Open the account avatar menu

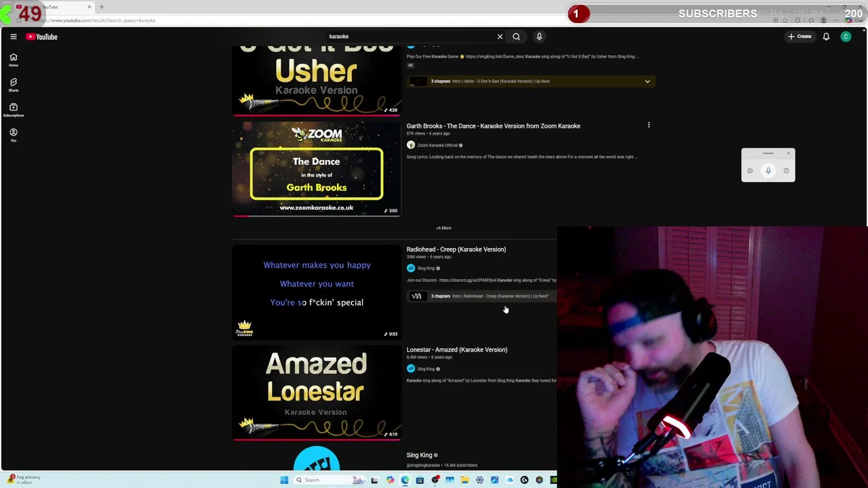coord(846,37)
